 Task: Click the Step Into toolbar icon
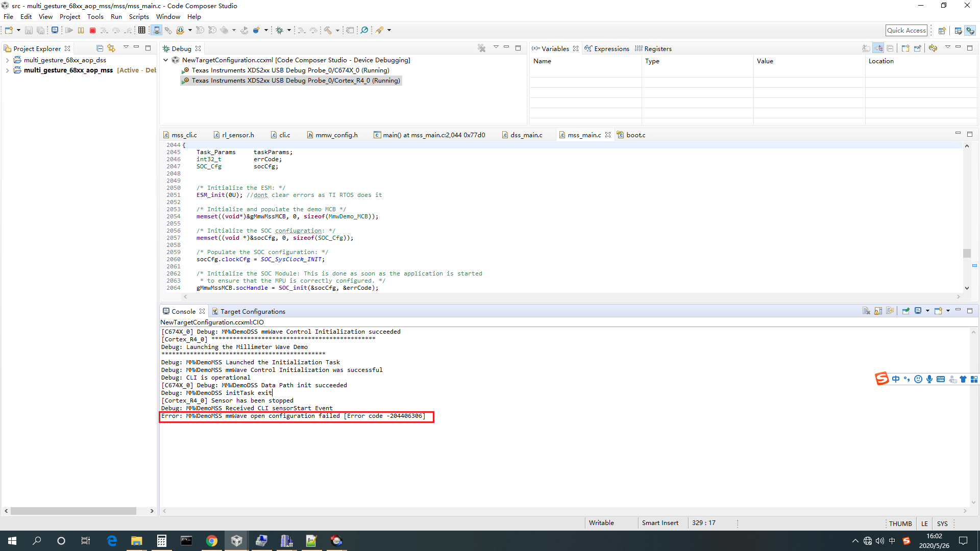[x=104, y=30]
